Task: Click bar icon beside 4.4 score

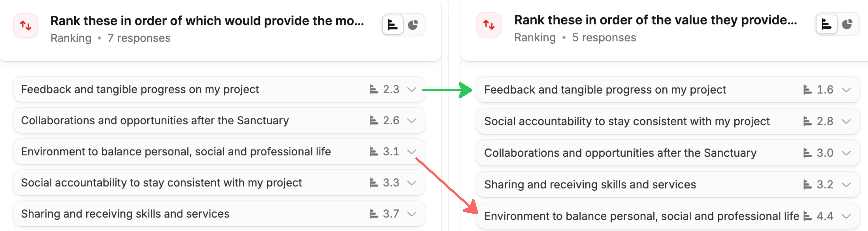Action: coord(807,216)
